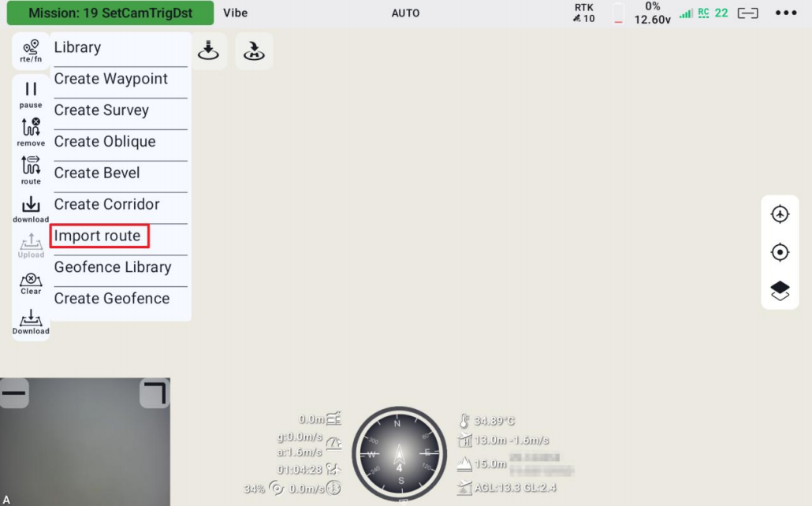Minimize the camera preview window
This screenshot has width=812, height=506.
14,393
